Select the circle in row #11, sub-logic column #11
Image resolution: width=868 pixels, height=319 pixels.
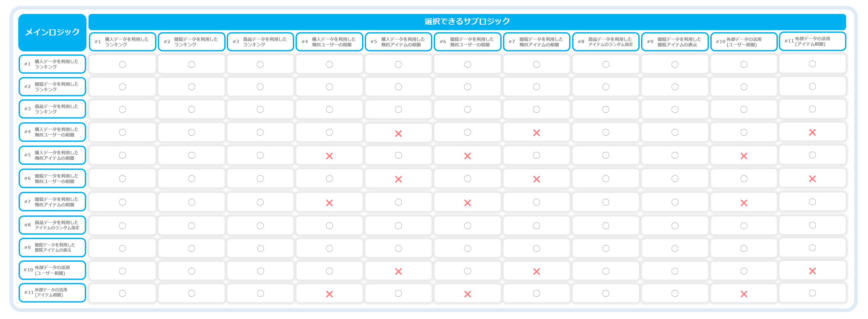(x=812, y=293)
